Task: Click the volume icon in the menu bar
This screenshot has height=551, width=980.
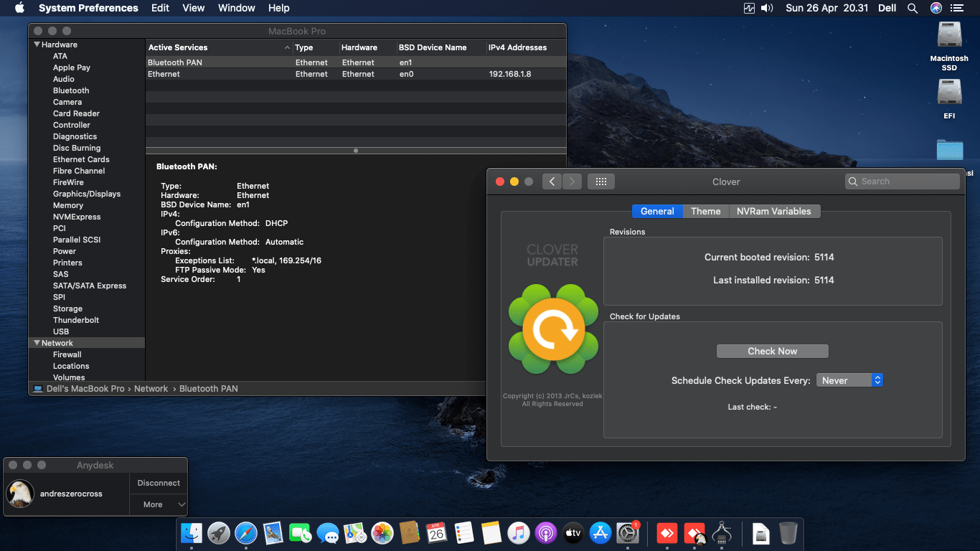Action: (767, 8)
